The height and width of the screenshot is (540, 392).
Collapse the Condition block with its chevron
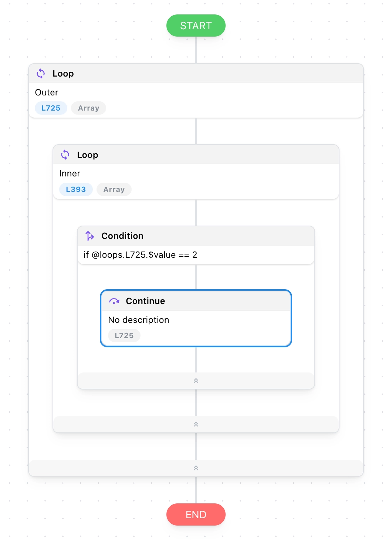[x=196, y=381]
